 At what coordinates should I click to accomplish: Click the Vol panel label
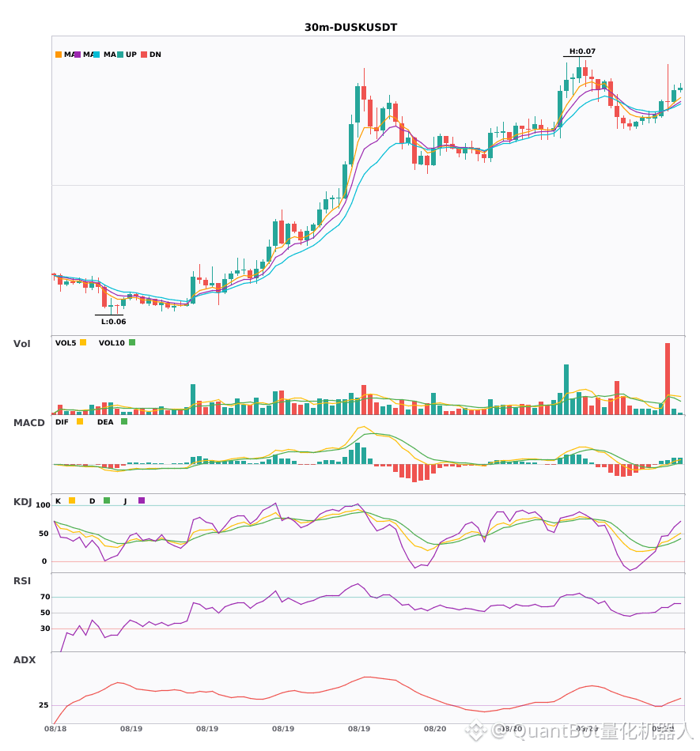click(21, 343)
